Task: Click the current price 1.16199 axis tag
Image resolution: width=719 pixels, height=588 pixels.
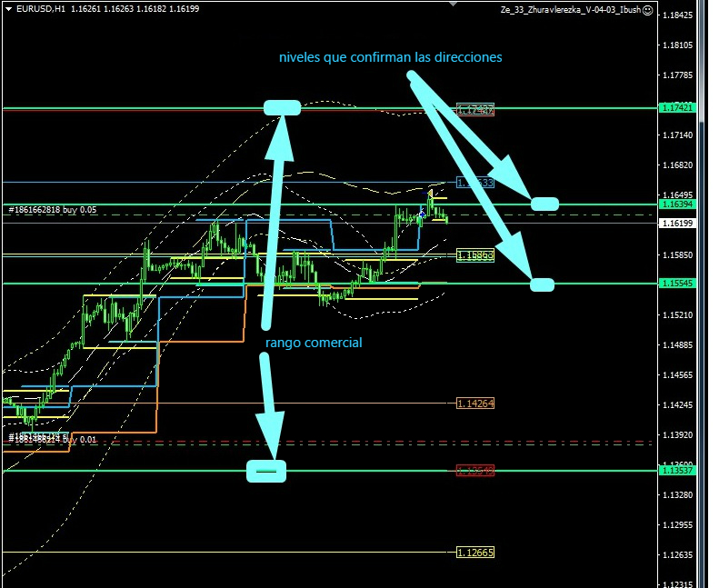Action: point(679,223)
